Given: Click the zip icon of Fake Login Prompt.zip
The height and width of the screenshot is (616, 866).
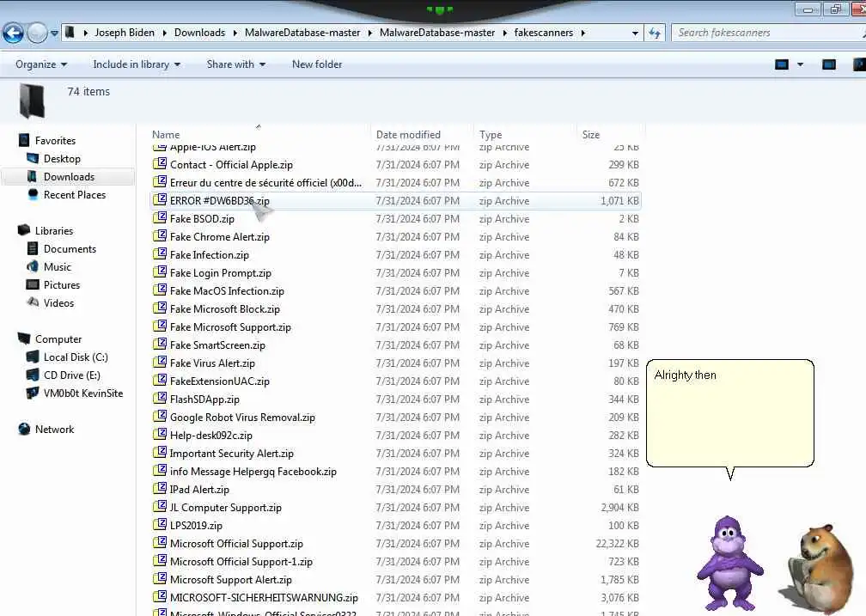Looking at the screenshot, I should pyautogui.click(x=160, y=271).
